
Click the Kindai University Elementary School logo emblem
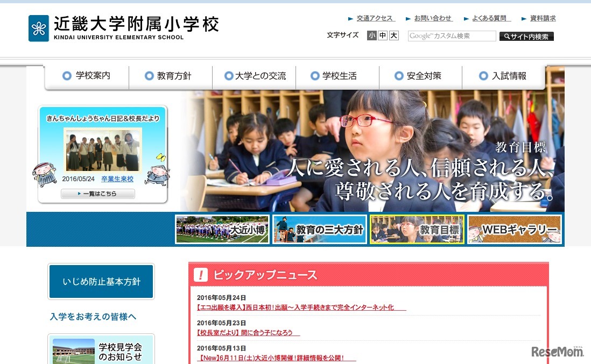(x=38, y=27)
